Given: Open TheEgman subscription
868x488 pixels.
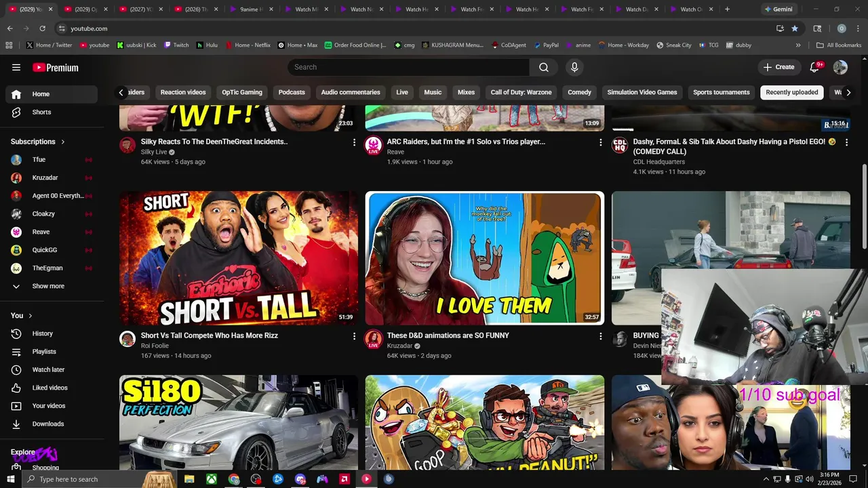Looking at the screenshot, I should pos(52,268).
